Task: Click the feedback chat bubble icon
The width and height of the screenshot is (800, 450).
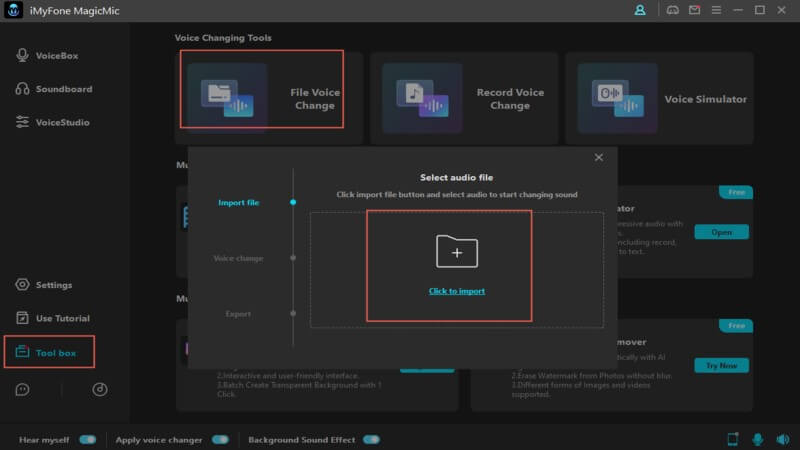Action: click(22, 390)
